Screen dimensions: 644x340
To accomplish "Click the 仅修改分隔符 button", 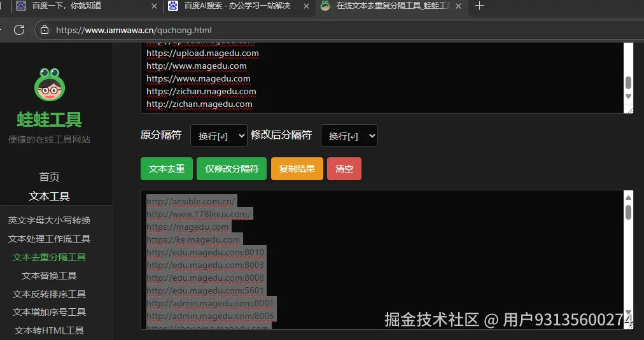I will pos(232,169).
